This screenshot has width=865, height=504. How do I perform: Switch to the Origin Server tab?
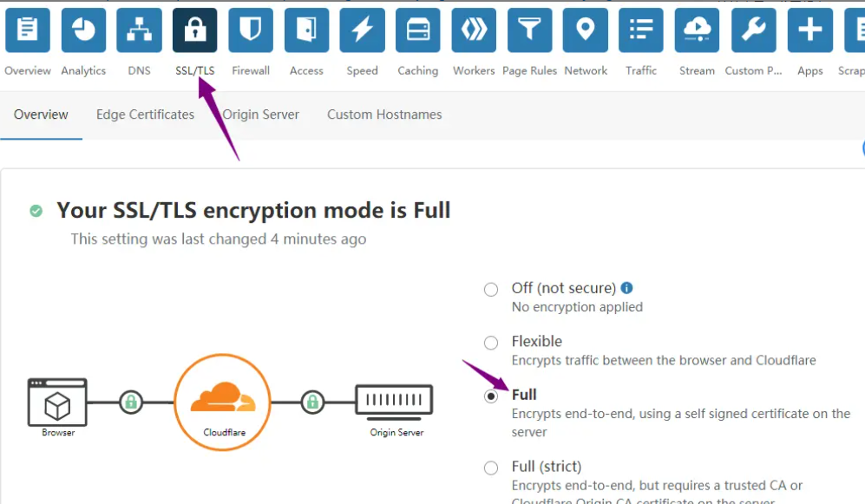[x=260, y=115]
